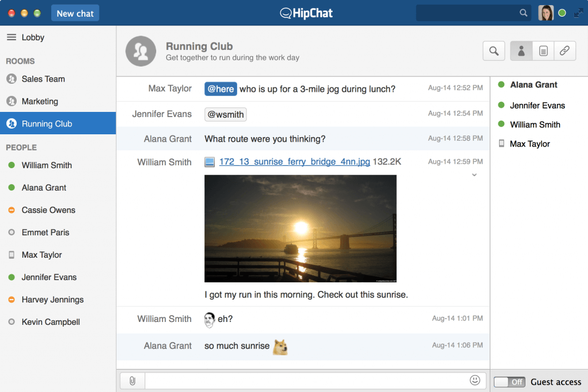Open search within the Running Club room
Screen dimensions: 588x392
pos(494,51)
